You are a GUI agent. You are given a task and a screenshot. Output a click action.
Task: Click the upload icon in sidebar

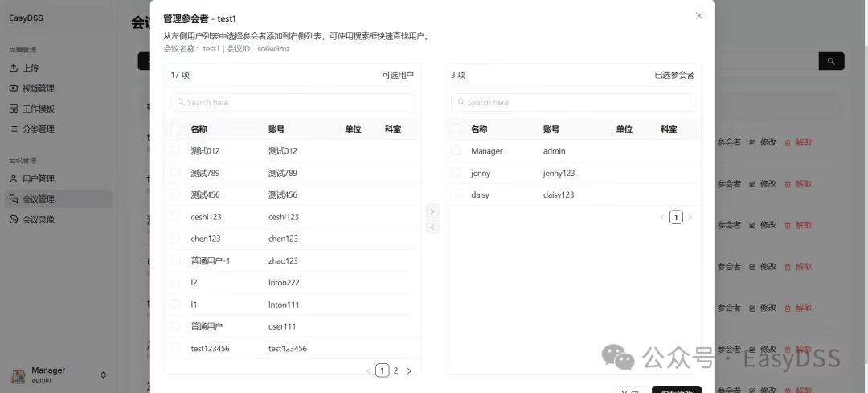pyautogui.click(x=14, y=68)
